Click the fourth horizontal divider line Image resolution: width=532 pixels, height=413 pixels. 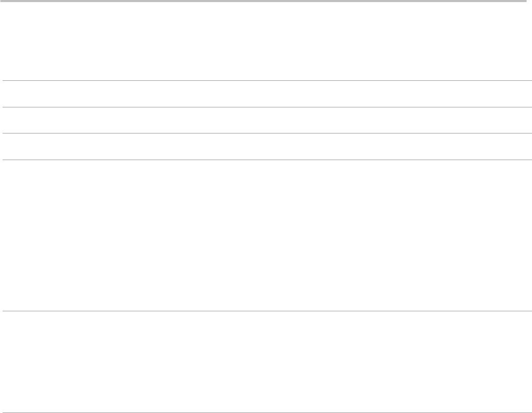point(267,160)
